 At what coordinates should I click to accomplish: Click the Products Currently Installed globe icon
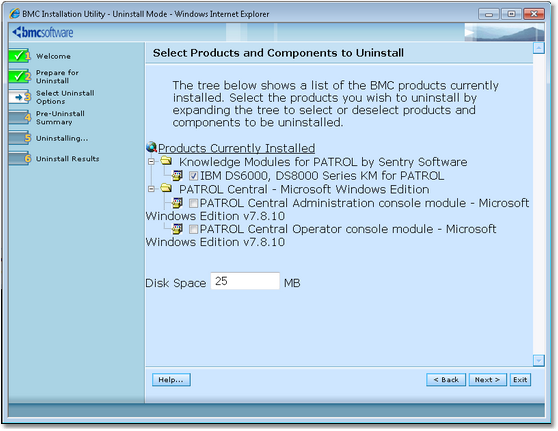pyautogui.click(x=152, y=147)
